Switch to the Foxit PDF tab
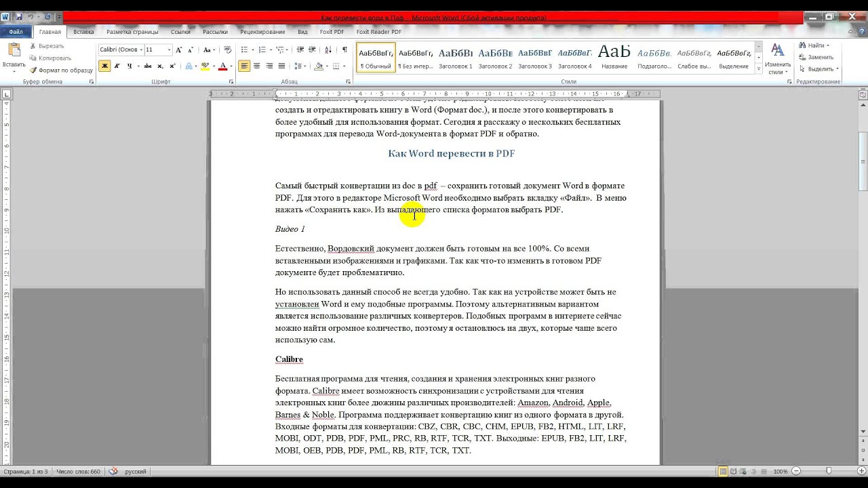This screenshot has height=488, width=868. click(x=332, y=32)
